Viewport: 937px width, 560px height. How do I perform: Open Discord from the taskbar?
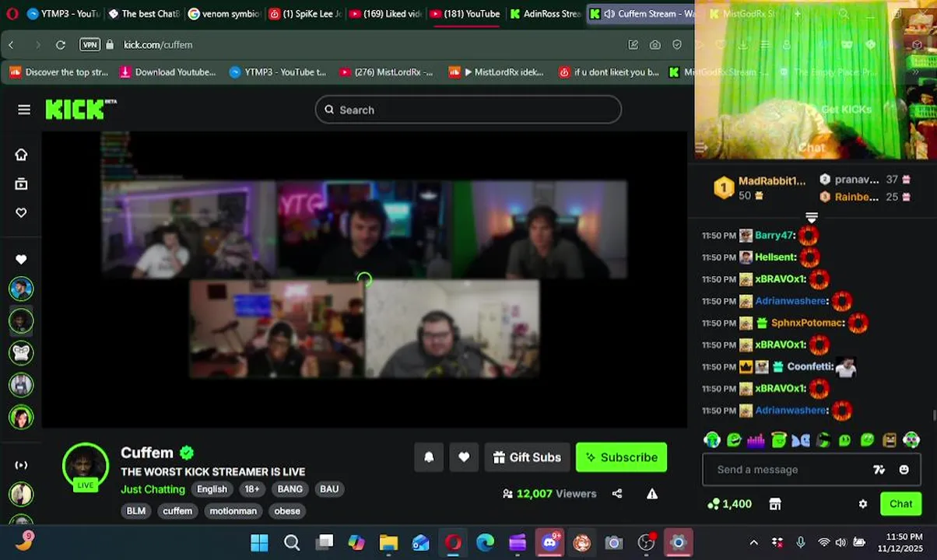(549, 542)
